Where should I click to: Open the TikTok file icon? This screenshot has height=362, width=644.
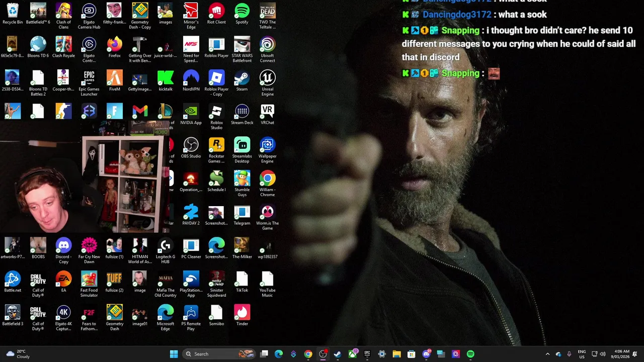point(242,282)
